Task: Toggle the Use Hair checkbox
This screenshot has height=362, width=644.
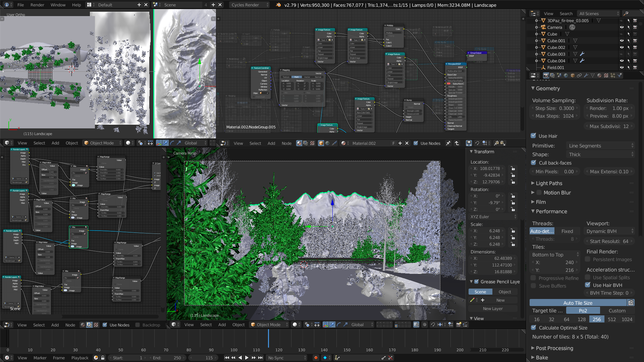Action: tap(534, 136)
